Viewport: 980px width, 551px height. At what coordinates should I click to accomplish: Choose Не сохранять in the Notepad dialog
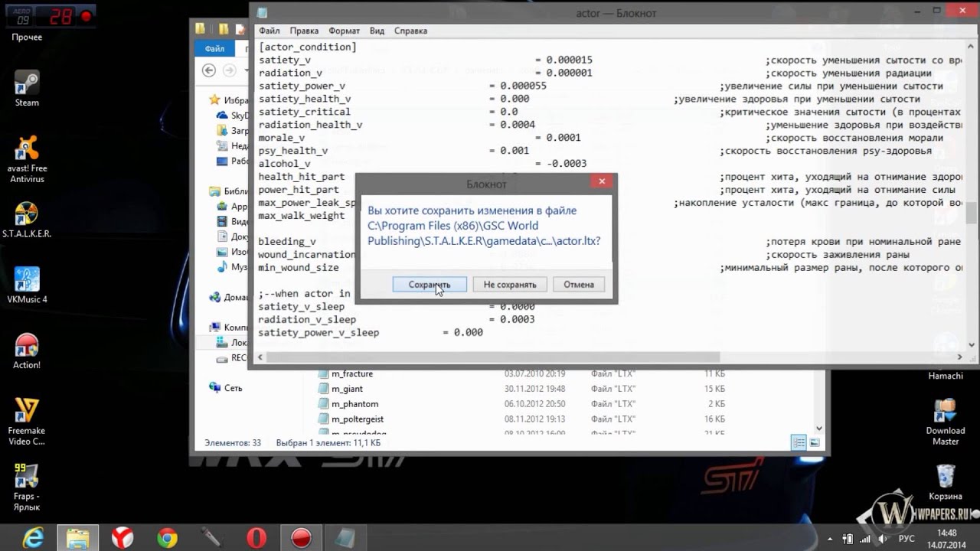pos(510,284)
